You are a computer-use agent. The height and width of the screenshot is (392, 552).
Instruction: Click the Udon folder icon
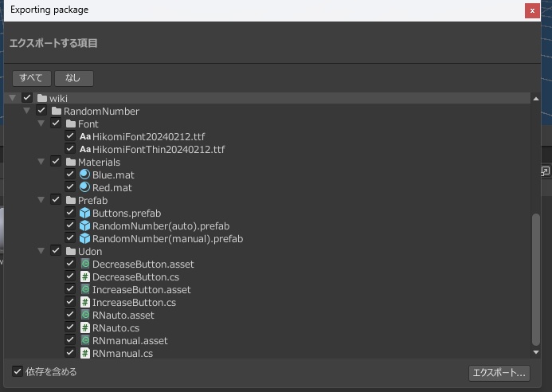point(71,251)
